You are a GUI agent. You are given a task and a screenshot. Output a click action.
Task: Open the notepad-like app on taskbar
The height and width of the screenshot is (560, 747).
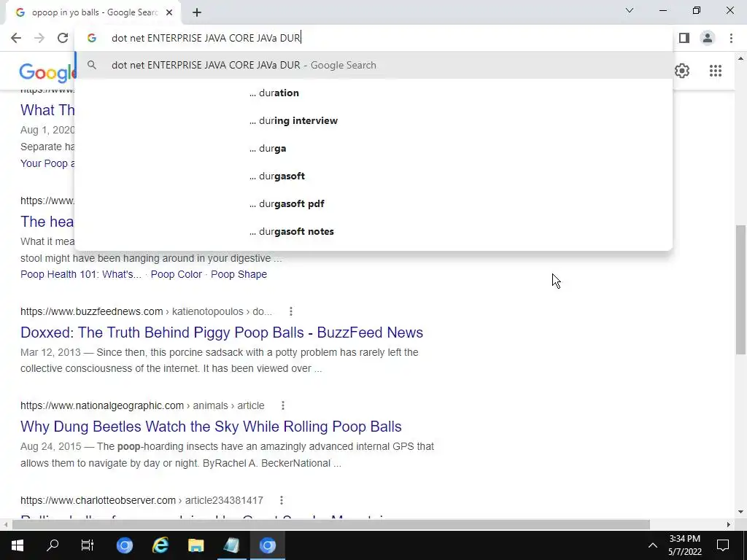coord(231,545)
